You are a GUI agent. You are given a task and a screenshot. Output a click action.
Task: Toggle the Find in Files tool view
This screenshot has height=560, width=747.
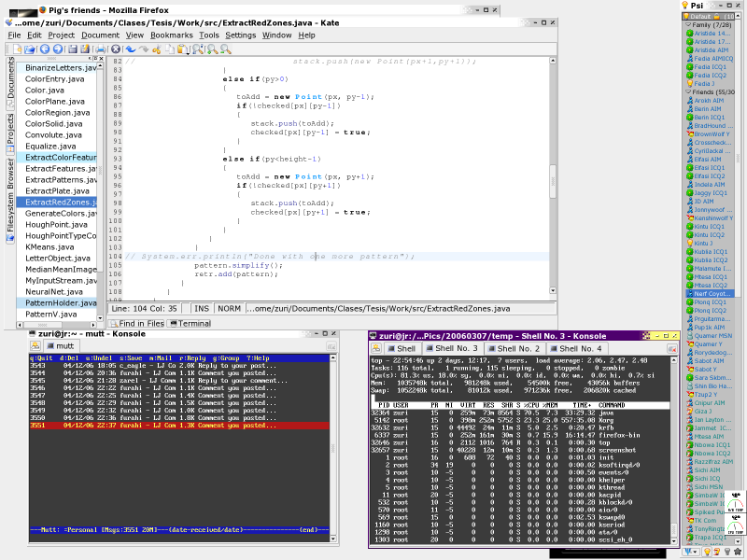point(137,323)
